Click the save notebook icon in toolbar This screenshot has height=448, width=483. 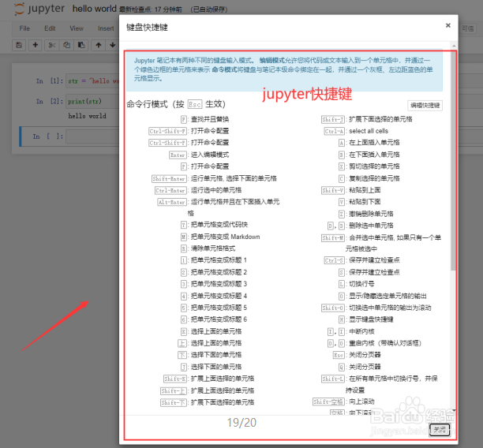(19, 45)
